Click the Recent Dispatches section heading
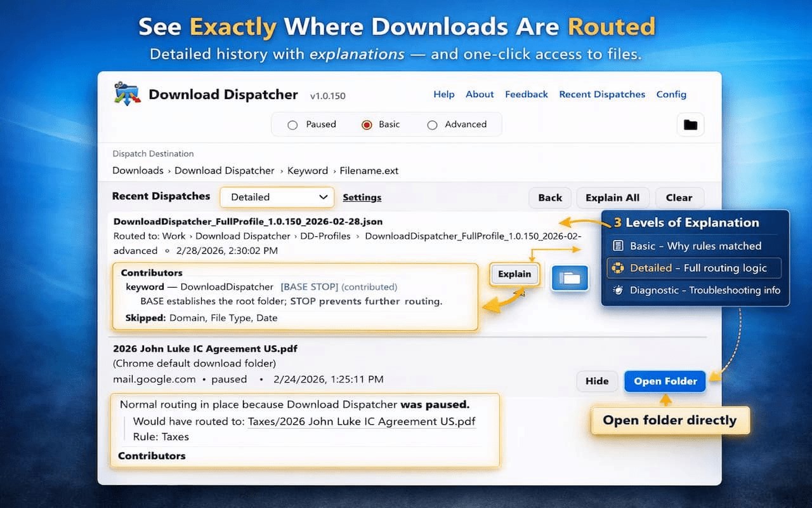Image resolution: width=812 pixels, height=508 pixels. [x=161, y=196]
